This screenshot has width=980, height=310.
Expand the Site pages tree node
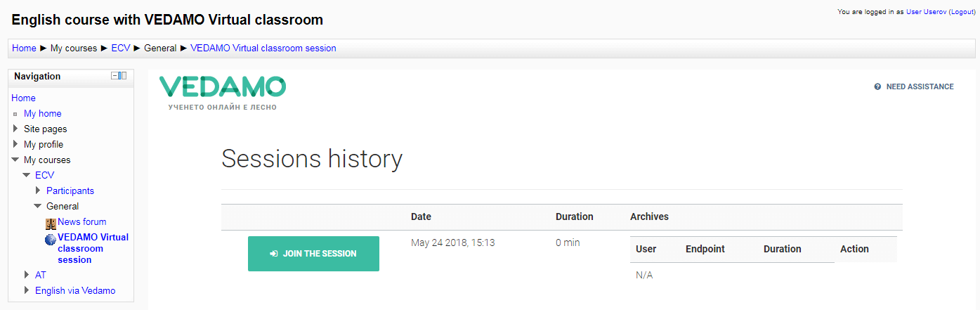tap(15, 129)
